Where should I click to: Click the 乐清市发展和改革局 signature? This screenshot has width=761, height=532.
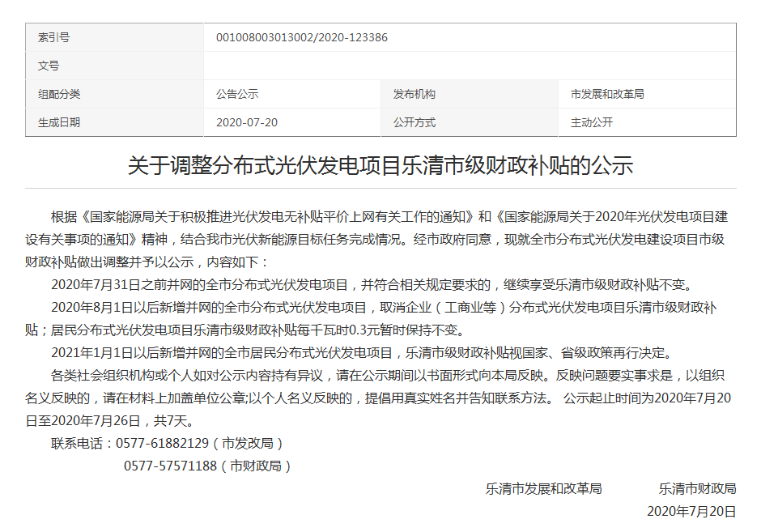[x=543, y=489]
